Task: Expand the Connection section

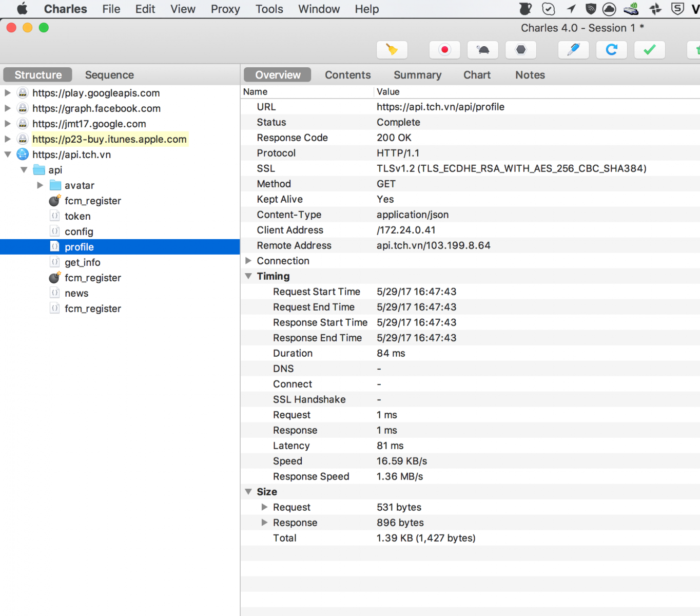Action: 248,261
